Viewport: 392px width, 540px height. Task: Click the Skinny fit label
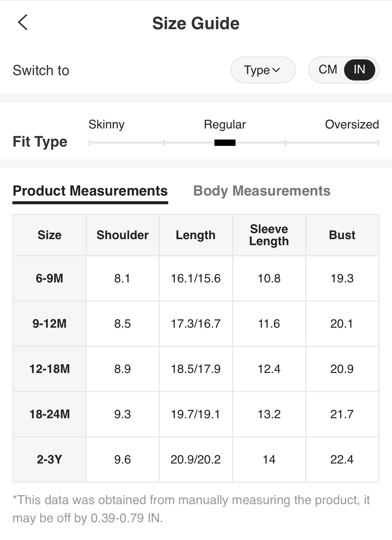(107, 124)
